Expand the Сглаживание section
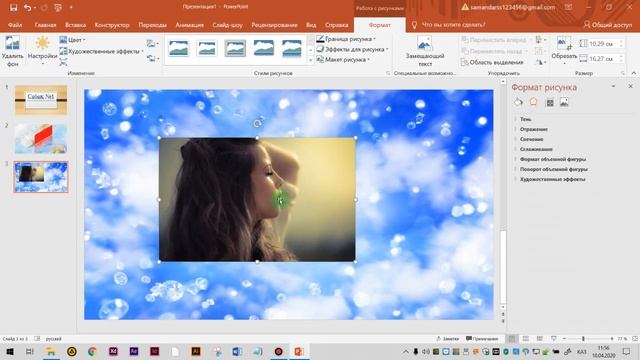640x360 pixels. click(x=536, y=149)
